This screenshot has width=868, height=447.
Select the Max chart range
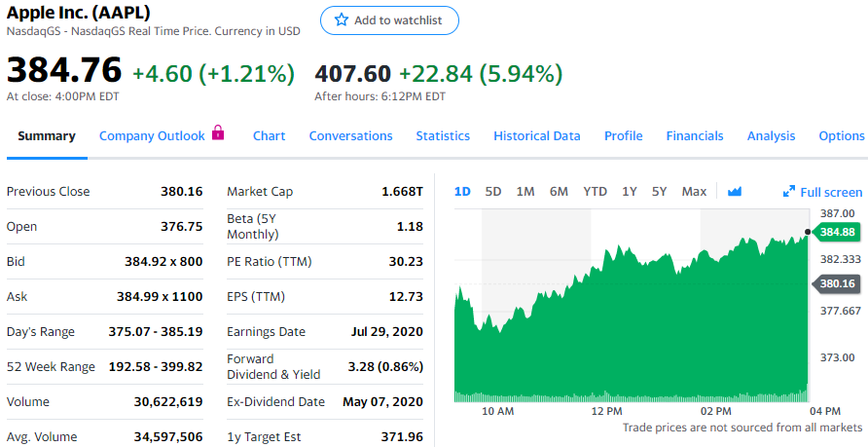tap(694, 192)
